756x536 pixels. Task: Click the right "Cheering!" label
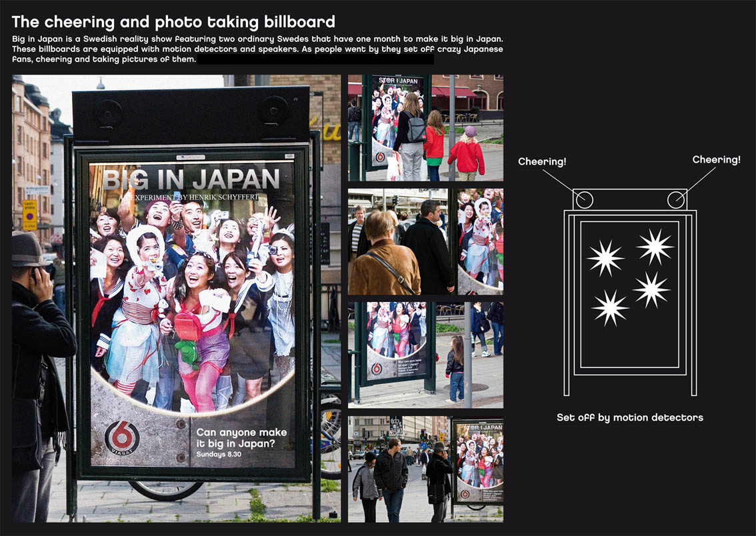point(716,159)
